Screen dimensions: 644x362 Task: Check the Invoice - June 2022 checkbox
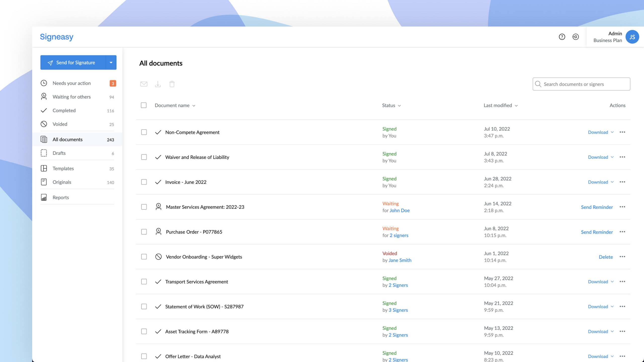pyautogui.click(x=144, y=182)
